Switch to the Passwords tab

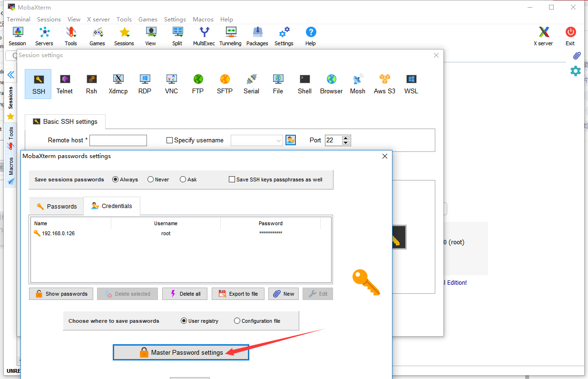[x=56, y=206]
